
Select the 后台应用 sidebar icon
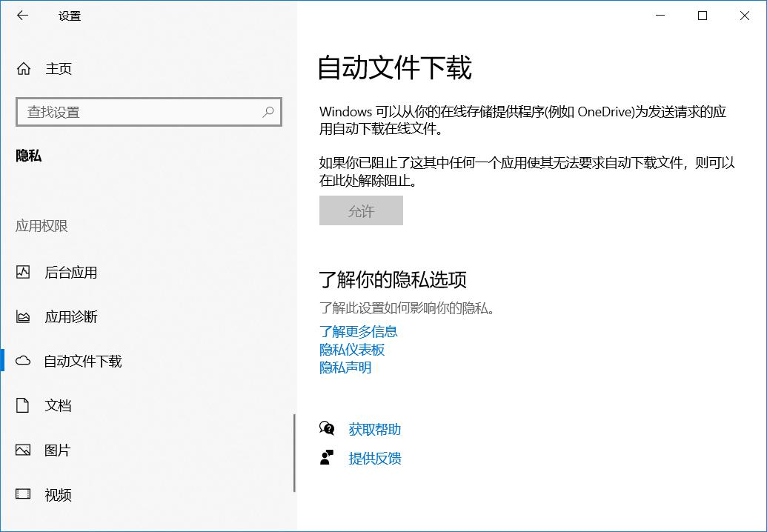[22, 272]
